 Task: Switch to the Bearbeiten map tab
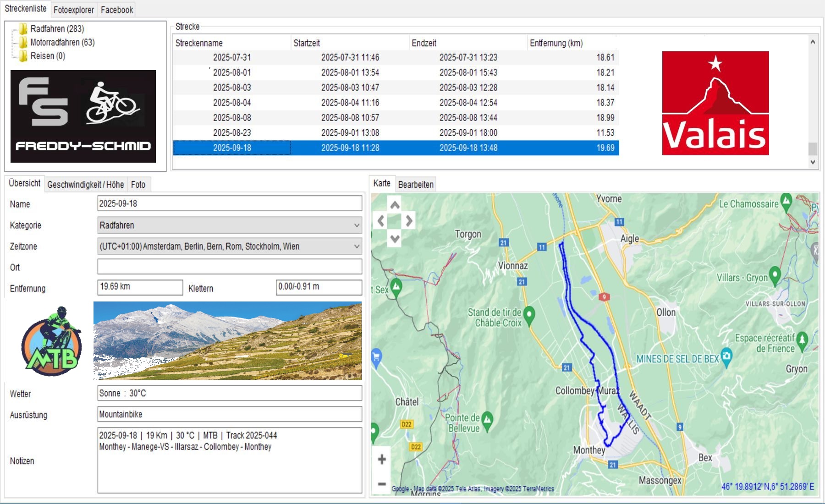[x=415, y=185]
